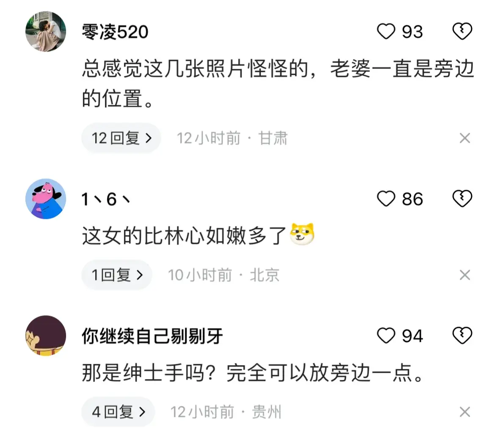Screen dimensions: 495x448
Task: Open username 1、6、
Action: pyautogui.click(x=106, y=199)
